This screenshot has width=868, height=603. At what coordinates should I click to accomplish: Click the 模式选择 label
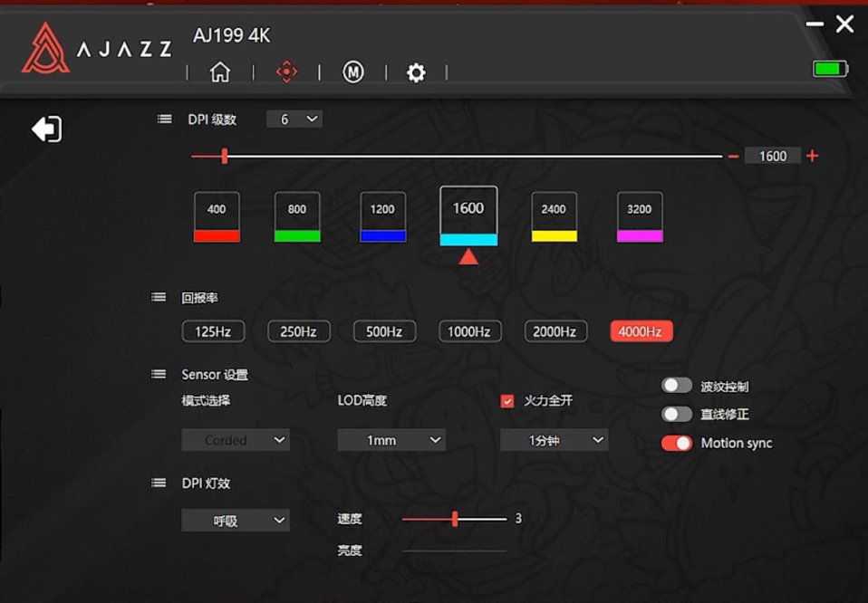click(x=206, y=400)
